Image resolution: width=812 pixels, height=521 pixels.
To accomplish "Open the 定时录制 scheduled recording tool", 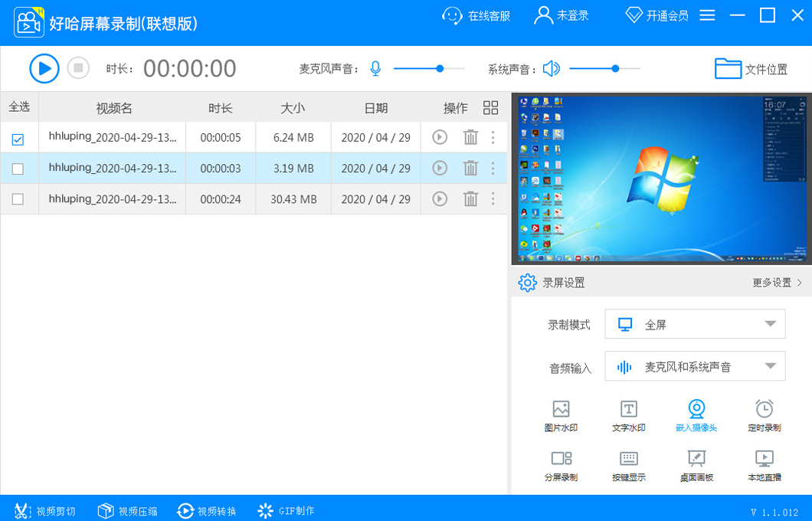I will click(763, 415).
